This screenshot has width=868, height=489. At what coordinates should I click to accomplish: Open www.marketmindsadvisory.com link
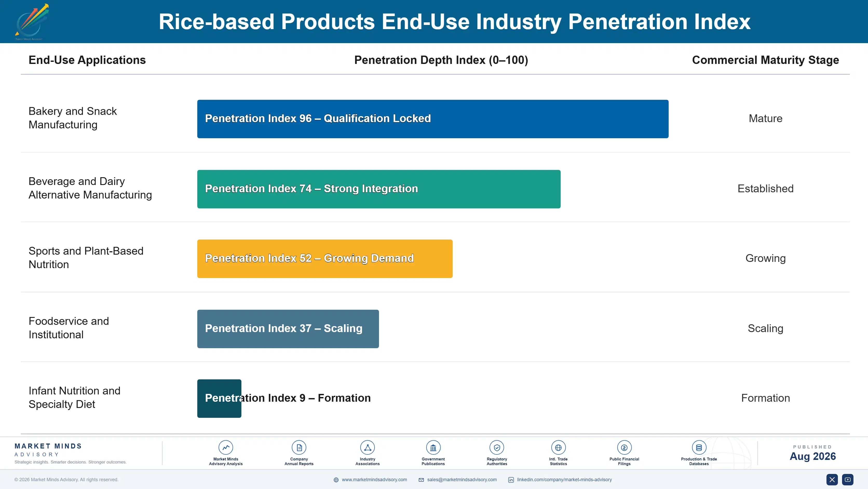point(374,480)
